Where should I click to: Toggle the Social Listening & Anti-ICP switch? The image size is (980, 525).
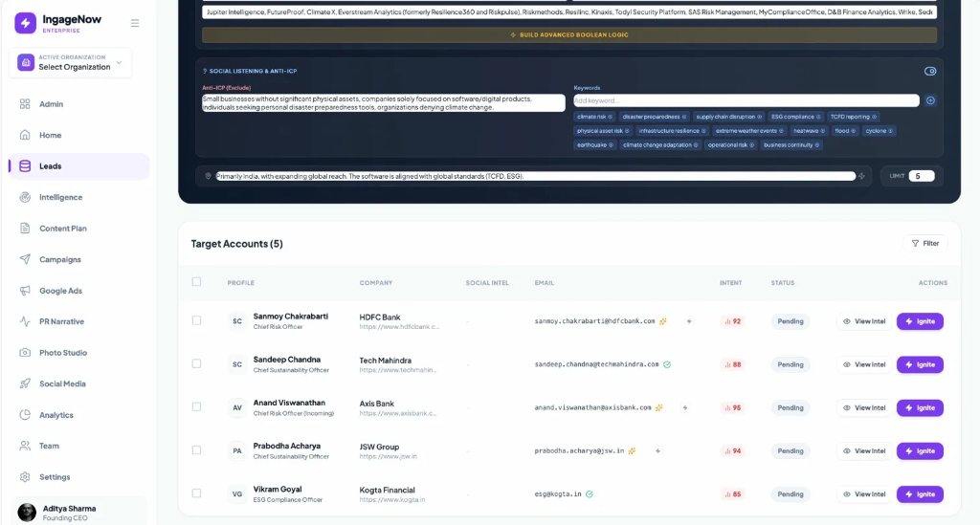[x=929, y=71]
